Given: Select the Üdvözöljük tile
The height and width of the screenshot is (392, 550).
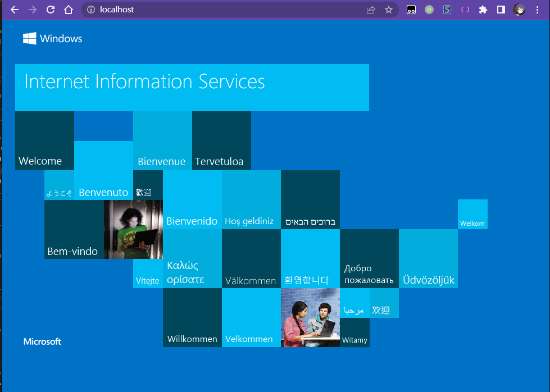Looking at the screenshot, I should pyautogui.click(x=428, y=259).
